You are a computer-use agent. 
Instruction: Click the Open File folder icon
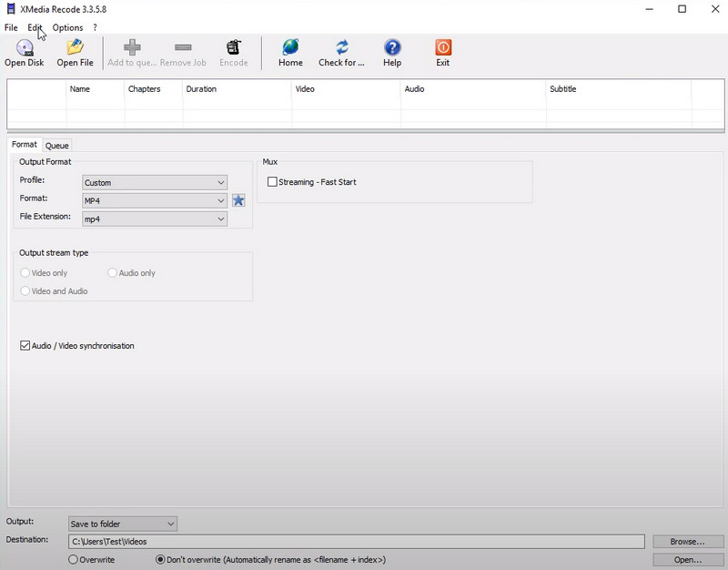pos(75,47)
